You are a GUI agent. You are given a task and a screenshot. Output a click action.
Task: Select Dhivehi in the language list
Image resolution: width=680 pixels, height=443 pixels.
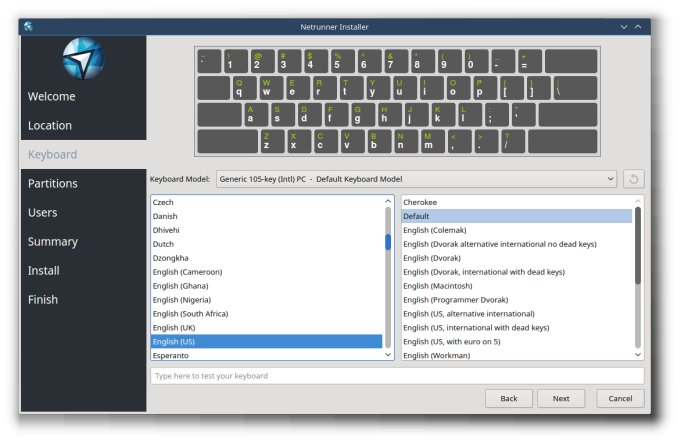coord(266,230)
